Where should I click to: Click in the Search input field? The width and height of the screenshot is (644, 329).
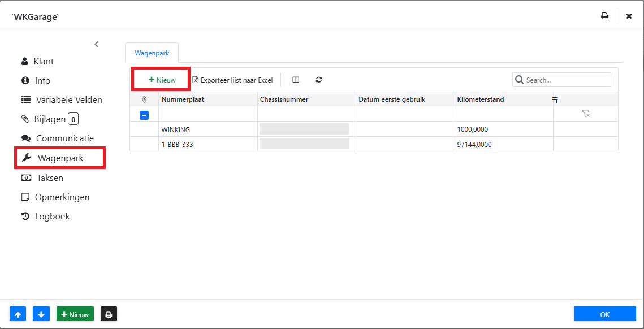pyautogui.click(x=566, y=80)
